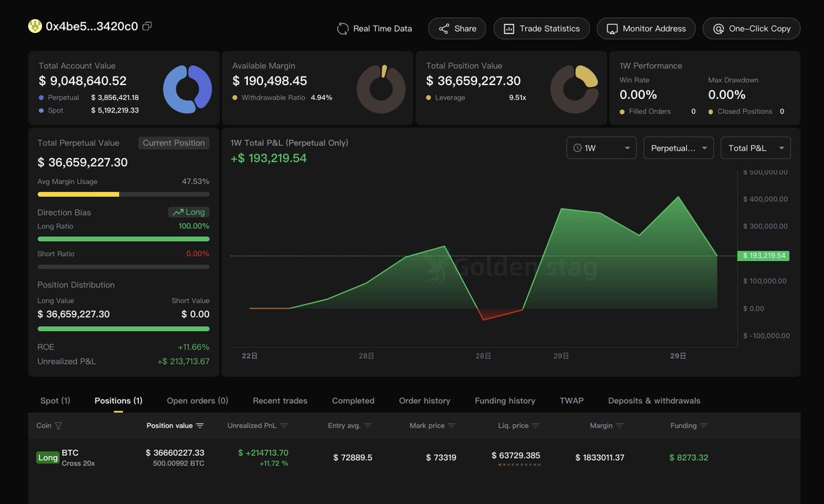The height and width of the screenshot is (504, 824).
Task: Click liquidation price $ 63729.385
Action: click(516, 455)
